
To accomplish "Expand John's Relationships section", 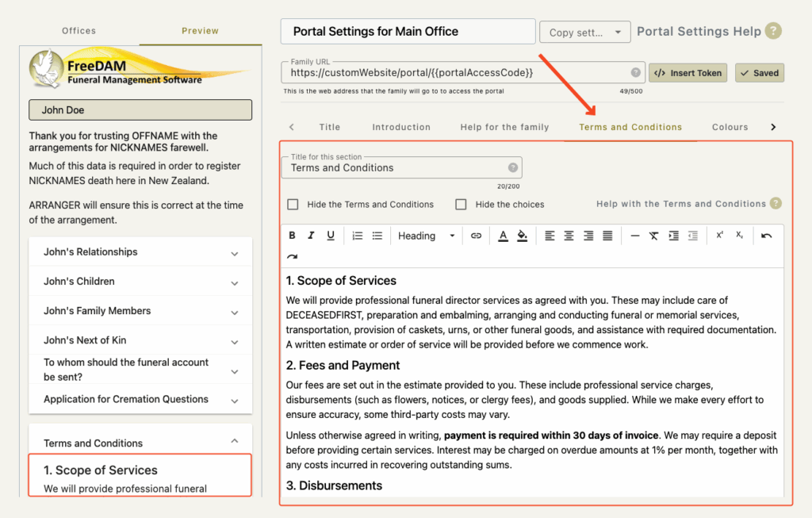I will (x=140, y=252).
